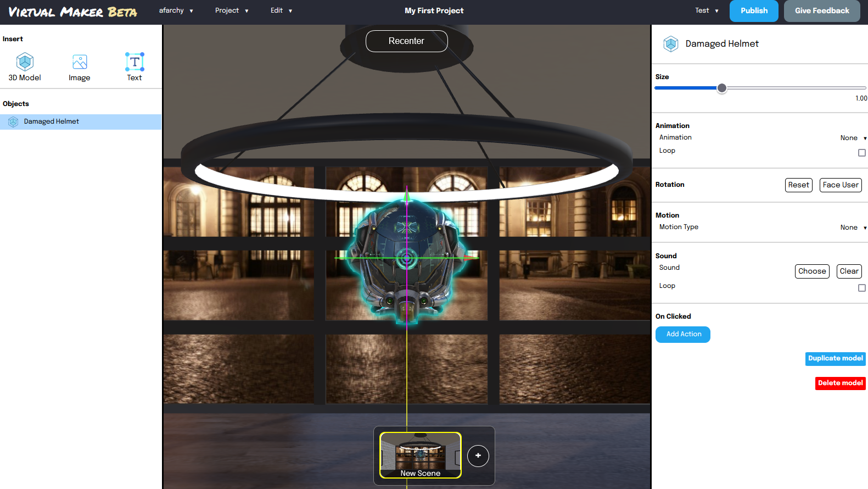Click Face User rotation button
The width and height of the screenshot is (868, 489).
coord(841,185)
